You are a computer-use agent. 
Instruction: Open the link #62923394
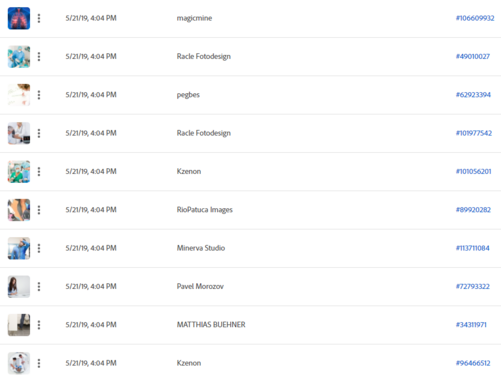[473, 95]
